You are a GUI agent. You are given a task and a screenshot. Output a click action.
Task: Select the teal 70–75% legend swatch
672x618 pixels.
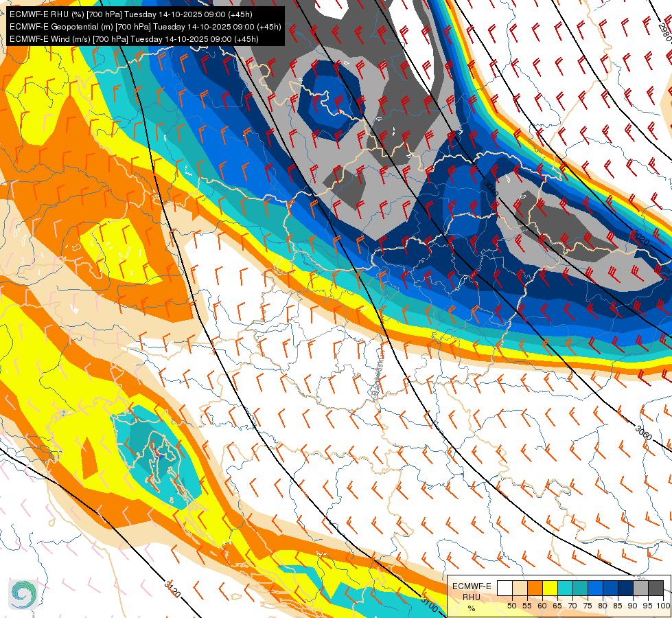point(579,588)
